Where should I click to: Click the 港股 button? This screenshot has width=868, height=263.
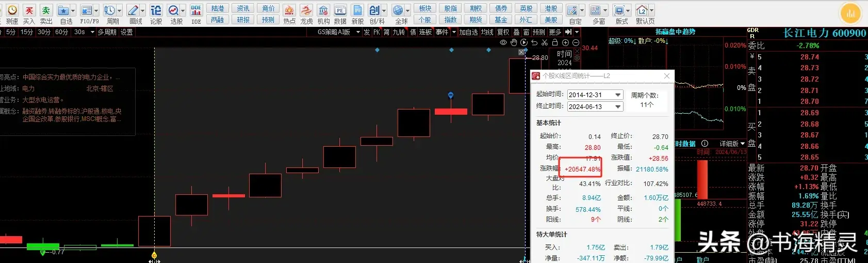point(551,8)
